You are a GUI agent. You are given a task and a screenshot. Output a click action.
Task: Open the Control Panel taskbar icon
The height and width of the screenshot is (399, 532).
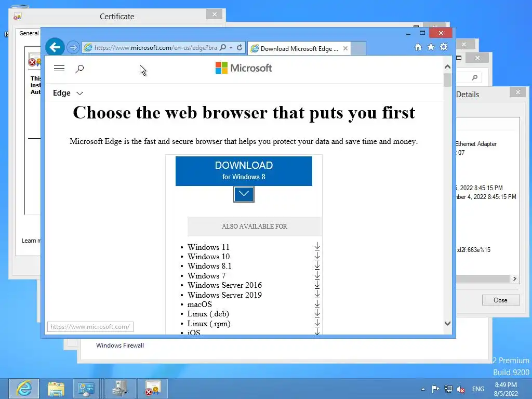pyautogui.click(x=86, y=389)
